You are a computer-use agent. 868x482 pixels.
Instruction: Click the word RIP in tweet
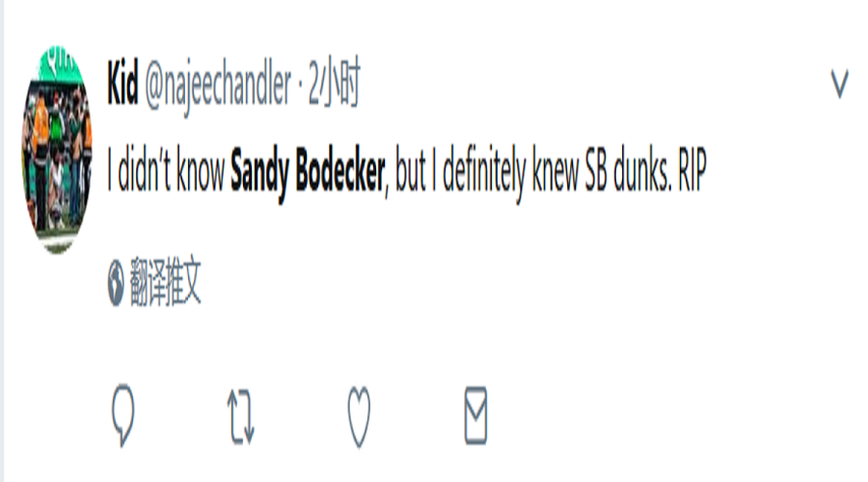pos(692,170)
